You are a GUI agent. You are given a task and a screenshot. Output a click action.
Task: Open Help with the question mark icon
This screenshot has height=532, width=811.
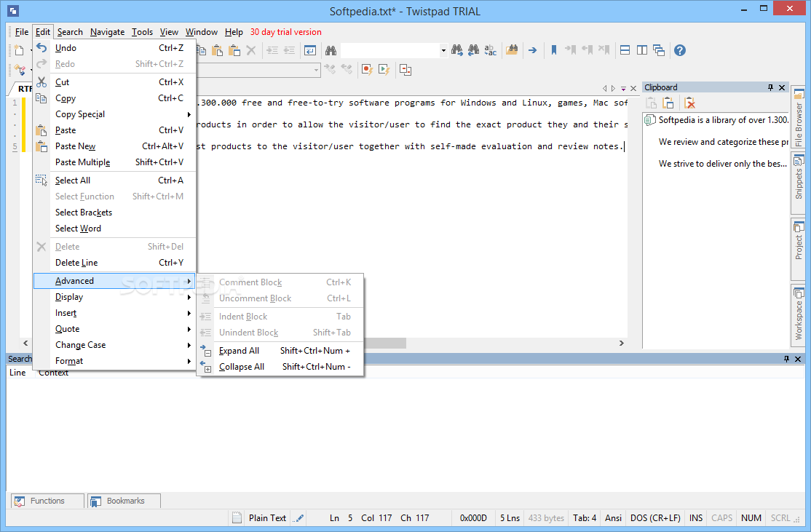(680, 50)
